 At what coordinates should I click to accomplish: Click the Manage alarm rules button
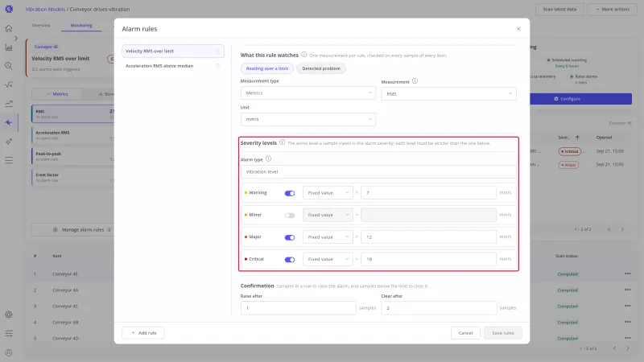pos(72,230)
